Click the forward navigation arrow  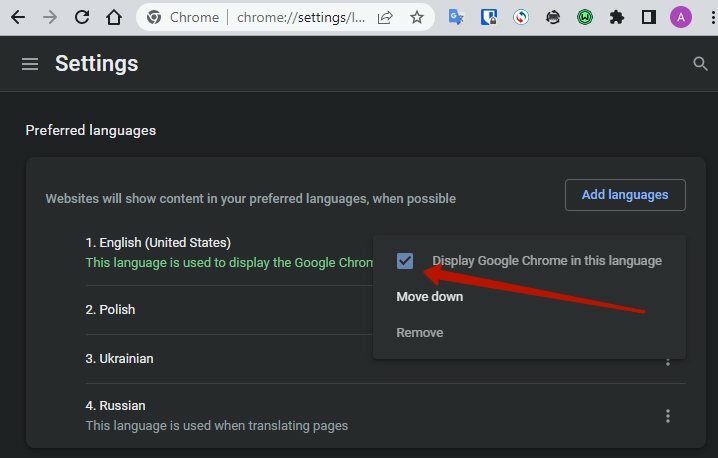(x=50, y=17)
